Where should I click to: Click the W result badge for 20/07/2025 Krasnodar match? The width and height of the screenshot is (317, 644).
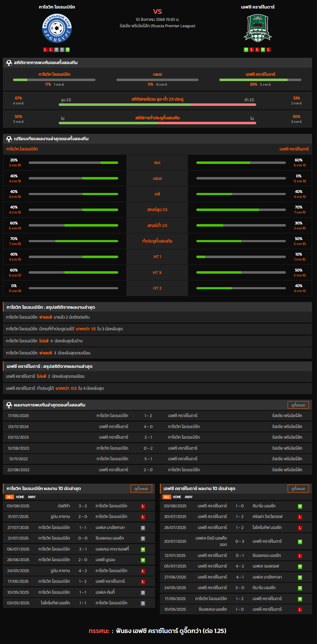[300, 542]
